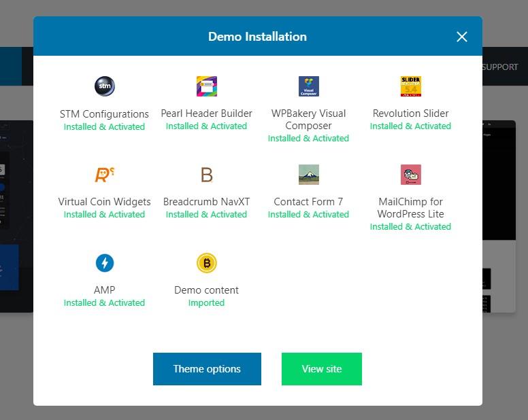Select the WPBakery Visual Composer icon
This screenshot has height=420, width=528.
click(308, 86)
